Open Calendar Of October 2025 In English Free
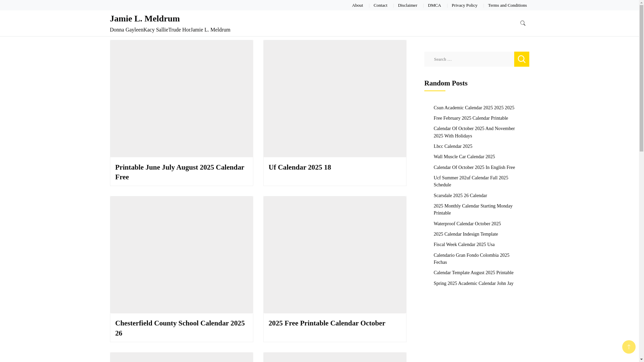 point(474,167)
